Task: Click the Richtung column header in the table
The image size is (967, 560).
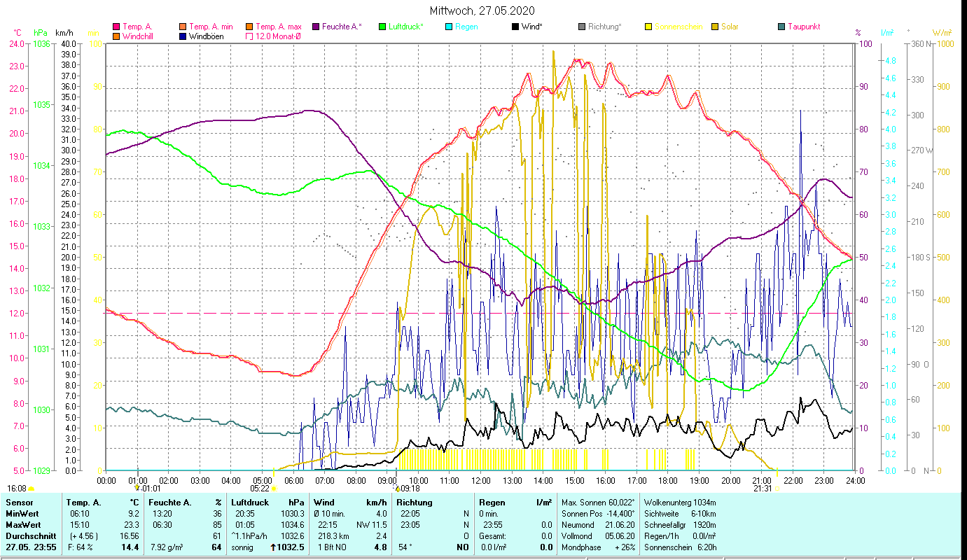Action: pos(415,502)
